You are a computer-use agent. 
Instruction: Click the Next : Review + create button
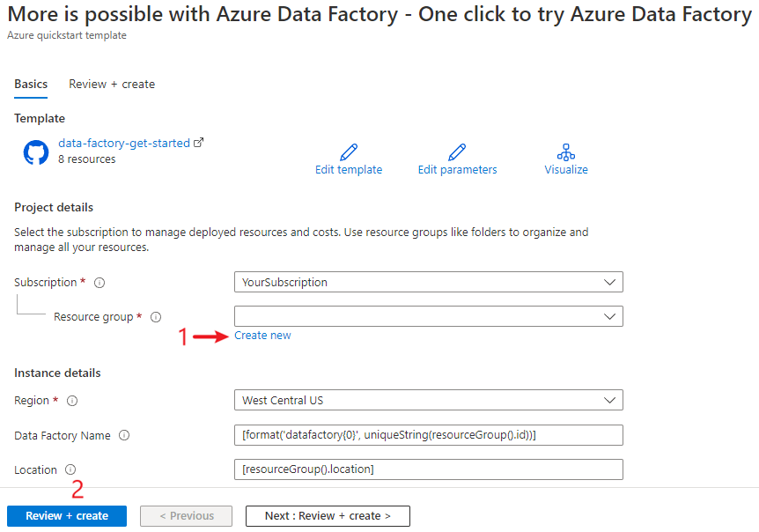[328, 516]
